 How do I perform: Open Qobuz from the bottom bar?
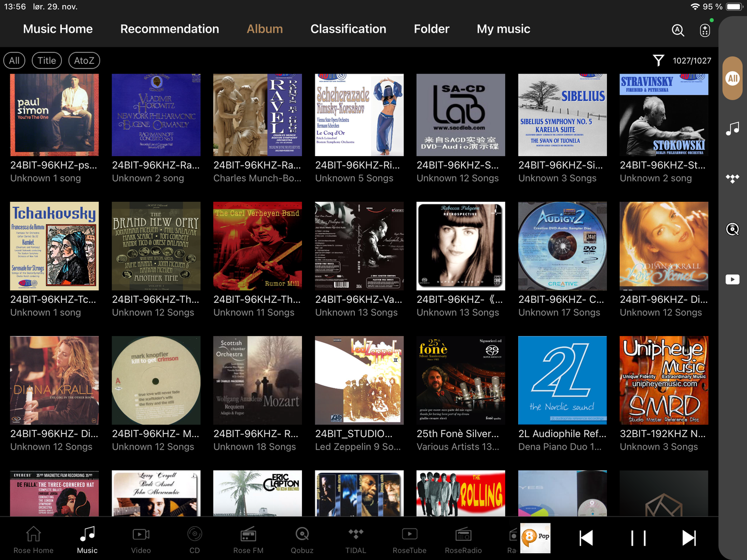click(x=302, y=539)
